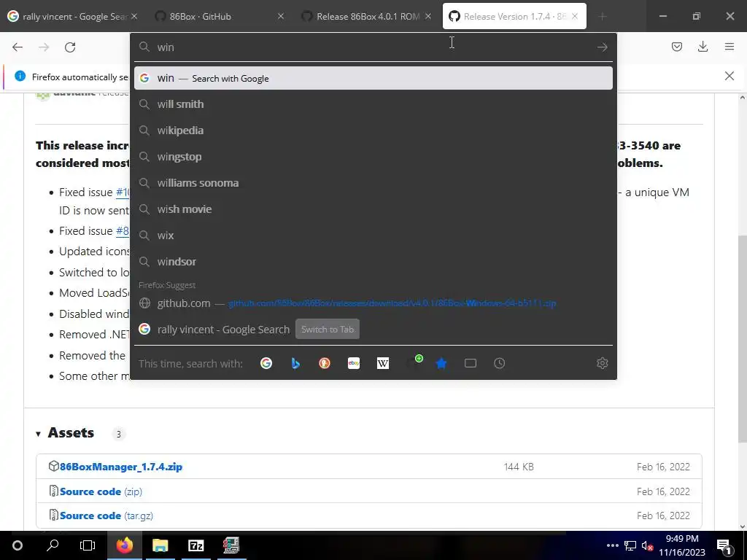Switch to 86Box GitHub tab
The image size is (747, 560).
(x=219, y=16)
